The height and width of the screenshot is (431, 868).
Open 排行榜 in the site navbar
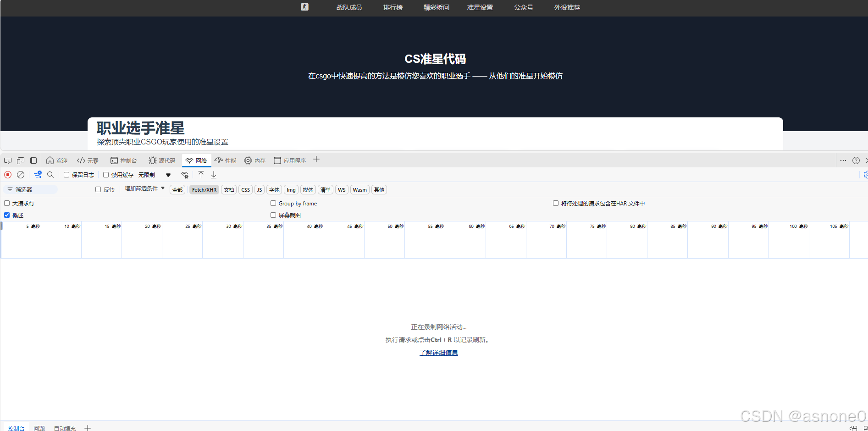point(393,7)
